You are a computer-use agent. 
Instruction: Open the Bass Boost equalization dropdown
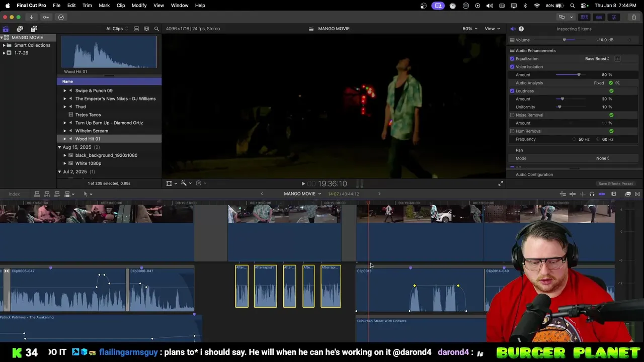tap(597, 59)
